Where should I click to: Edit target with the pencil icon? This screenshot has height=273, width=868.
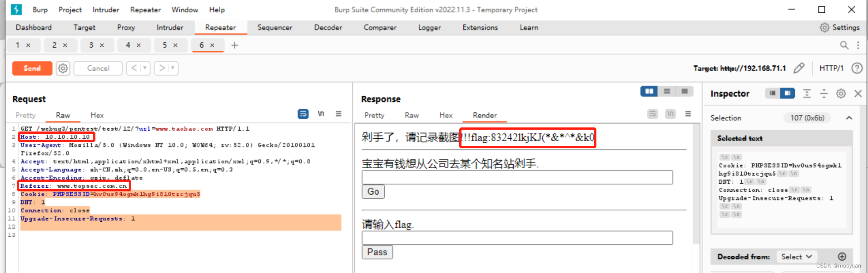point(799,68)
